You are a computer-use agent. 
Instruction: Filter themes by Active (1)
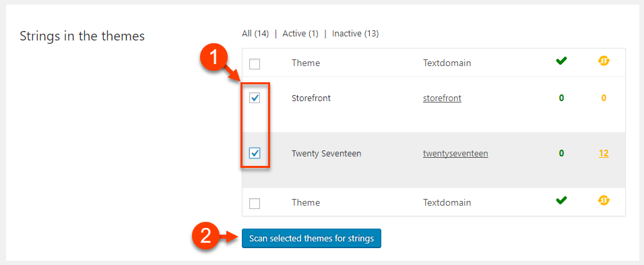300,34
